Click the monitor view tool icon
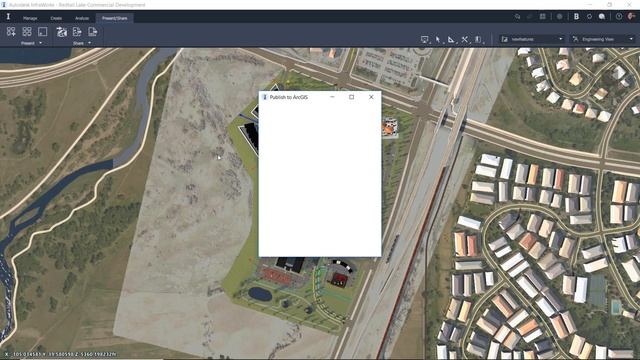The height and width of the screenshot is (360, 640). 424,40
